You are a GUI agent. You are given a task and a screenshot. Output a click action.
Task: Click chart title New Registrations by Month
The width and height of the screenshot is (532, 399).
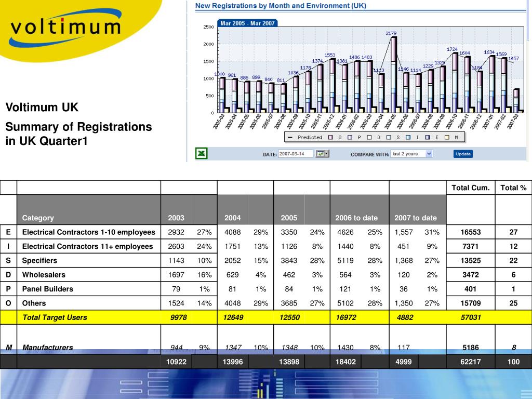[281, 6]
